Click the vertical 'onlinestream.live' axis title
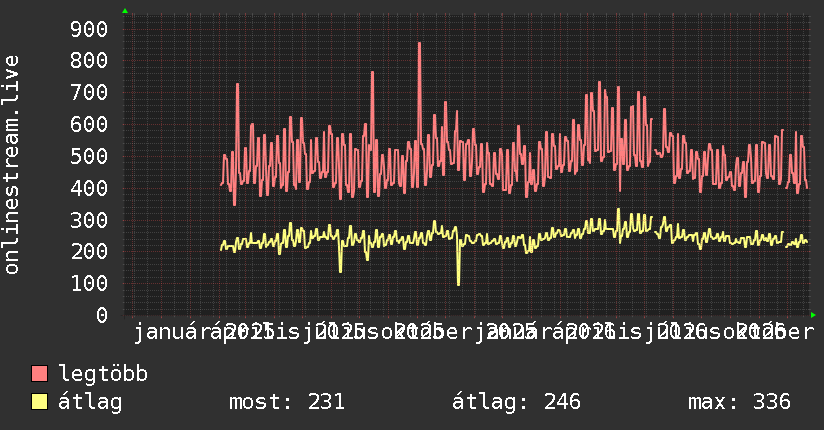The width and height of the screenshot is (824, 430). 11,165
